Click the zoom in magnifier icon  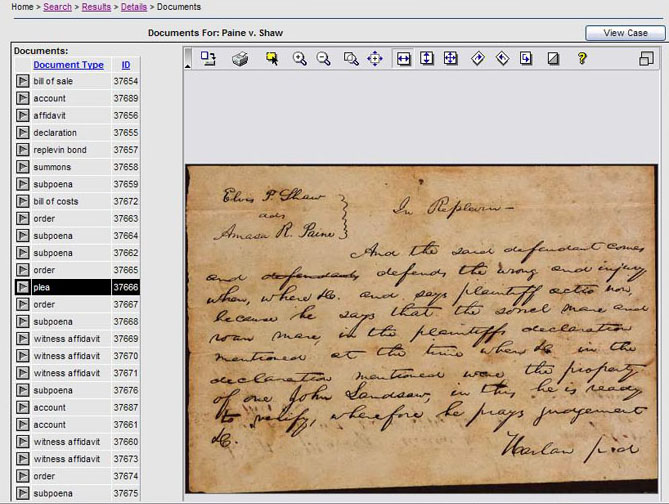point(300,58)
